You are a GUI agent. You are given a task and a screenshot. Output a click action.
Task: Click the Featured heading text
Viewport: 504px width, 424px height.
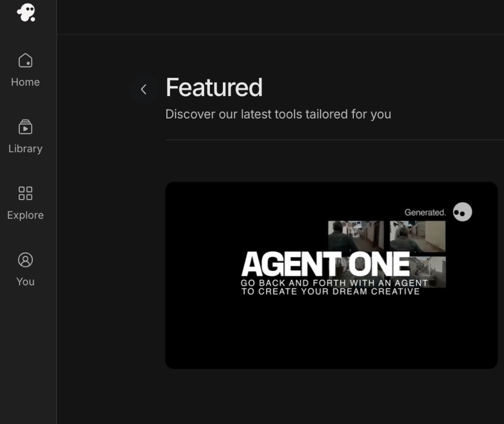(x=214, y=88)
